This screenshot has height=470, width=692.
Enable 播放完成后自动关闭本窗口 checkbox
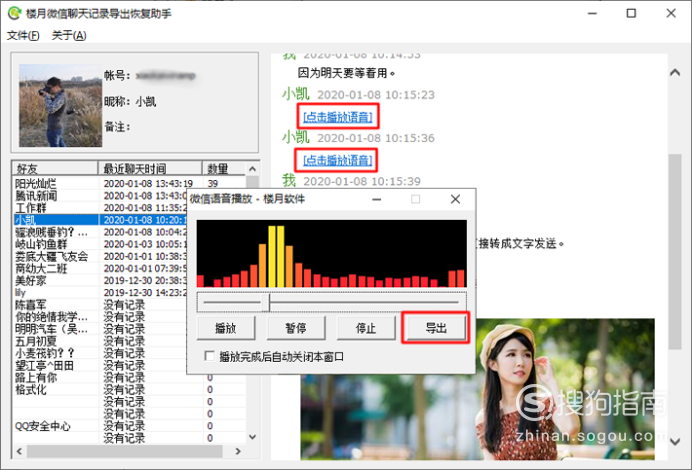point(210,356)
